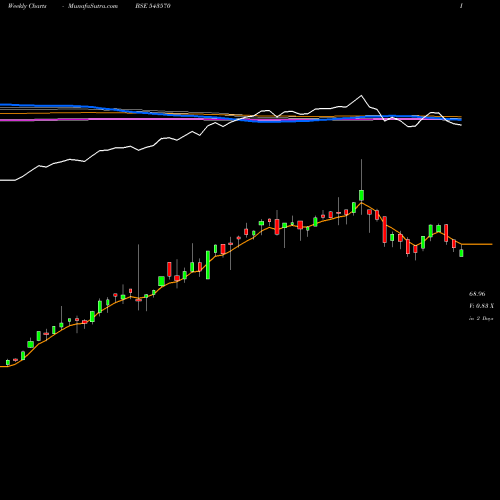The width and height of the screenshot is (500, 500).
Task: Click the "in 2 Days" label
Action: (x=481, y=318)
